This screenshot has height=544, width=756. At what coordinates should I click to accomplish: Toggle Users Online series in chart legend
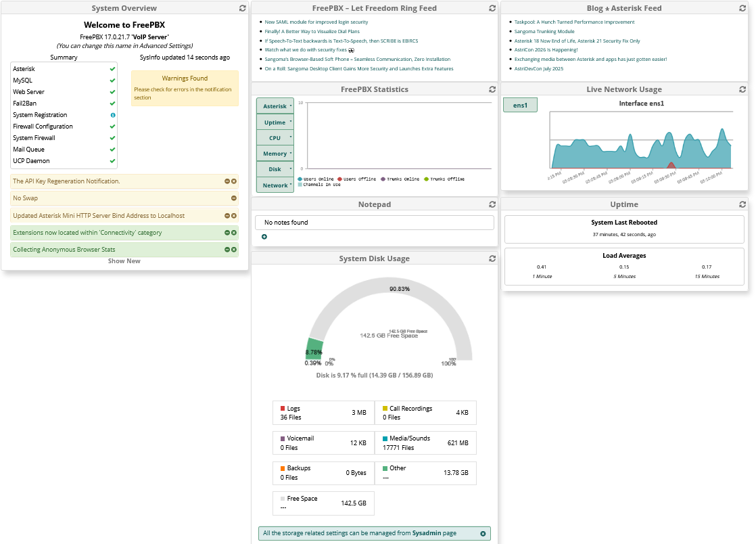pos(316,179)
